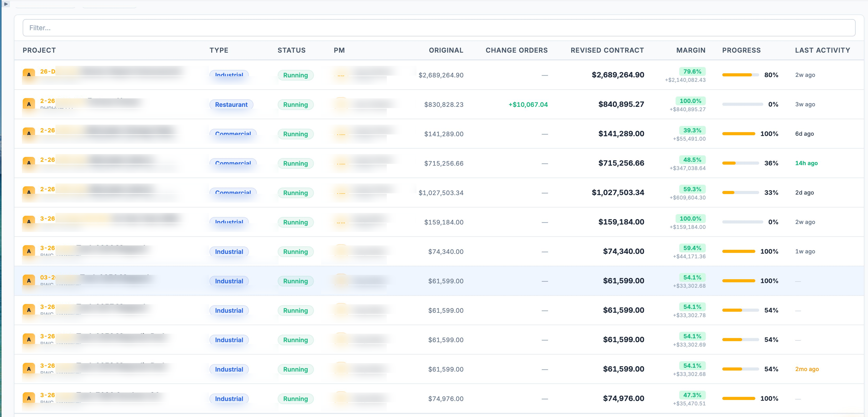This screenshot has height=417, width=868.
Task: Toggle the Running status badge on the Commercial row
Action: 295,134
